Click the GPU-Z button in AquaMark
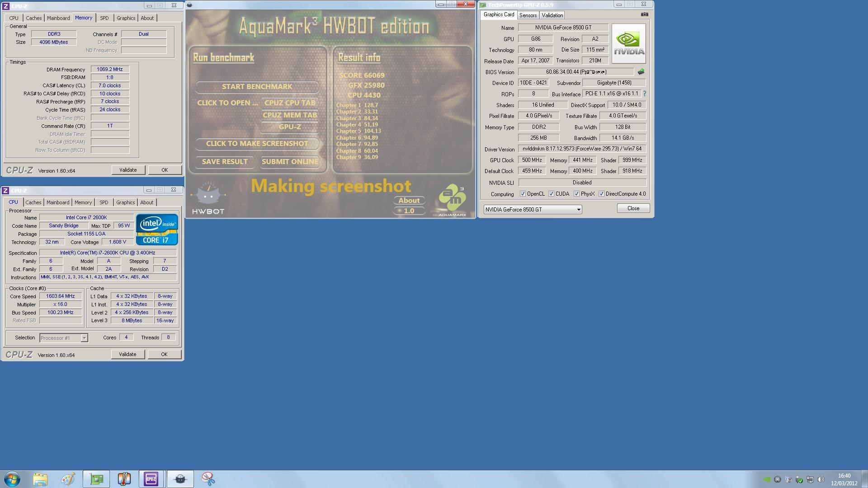The image size is (868, 488). [290, 127]
